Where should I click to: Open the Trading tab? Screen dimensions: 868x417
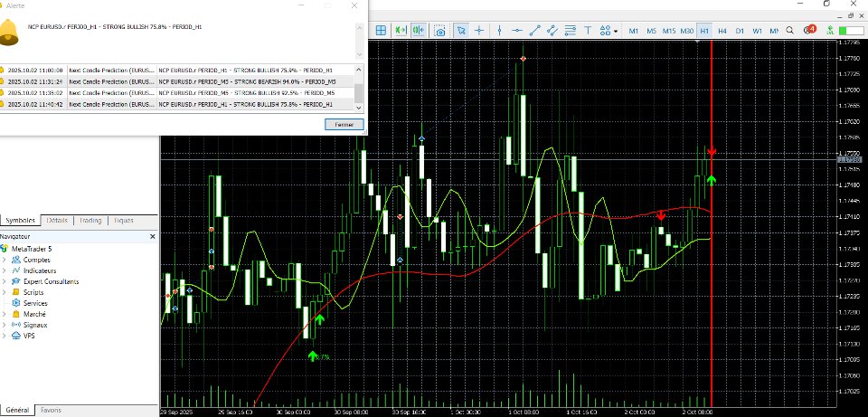click(90, 221)
